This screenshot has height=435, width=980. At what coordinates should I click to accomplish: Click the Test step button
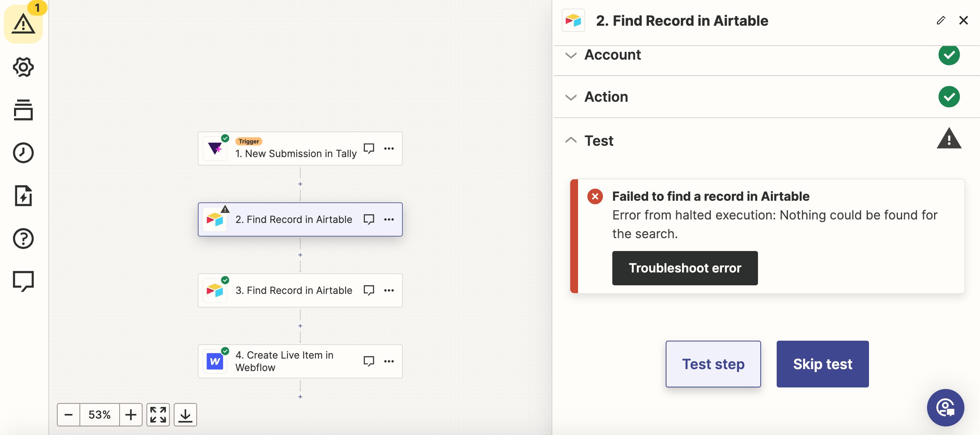coord(713,364)
